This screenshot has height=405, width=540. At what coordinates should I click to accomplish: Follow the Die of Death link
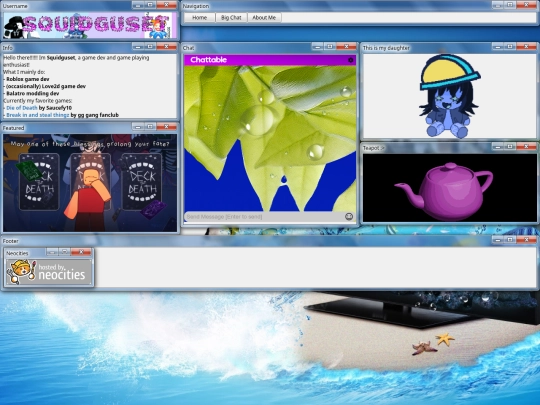[22, 108]
